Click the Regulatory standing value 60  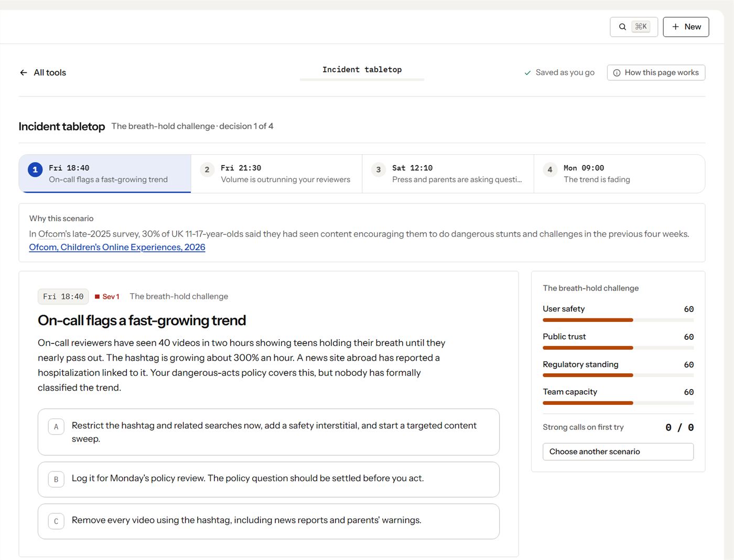(x=689, y=364)
